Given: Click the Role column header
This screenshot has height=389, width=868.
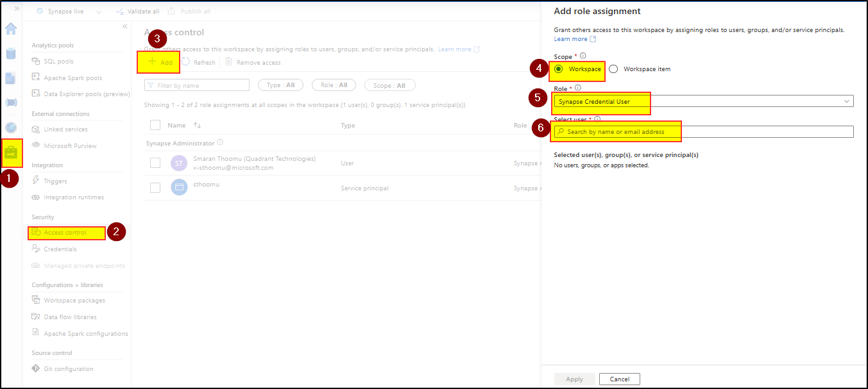Looking at the screenshot, I should click(x=521, y=126).
